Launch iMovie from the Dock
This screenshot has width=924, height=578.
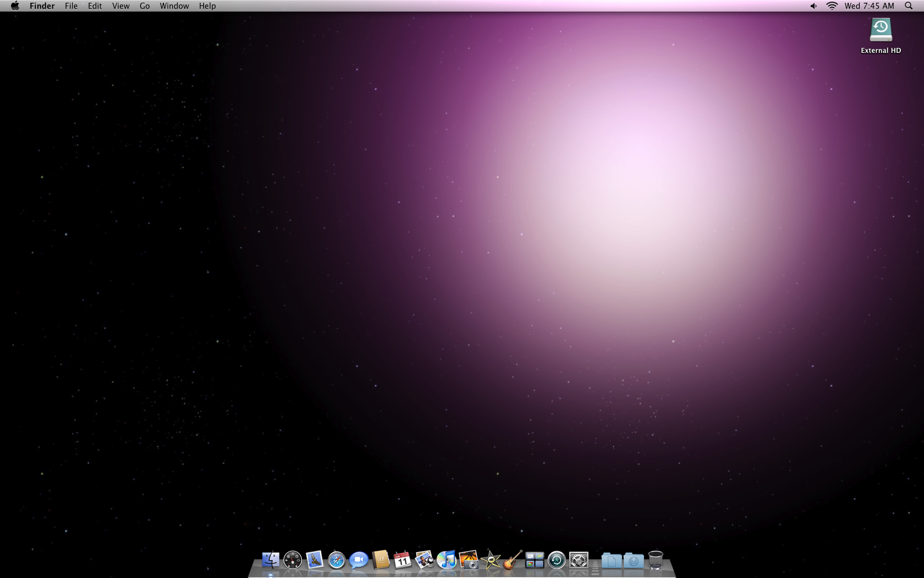tap(491, 560)
